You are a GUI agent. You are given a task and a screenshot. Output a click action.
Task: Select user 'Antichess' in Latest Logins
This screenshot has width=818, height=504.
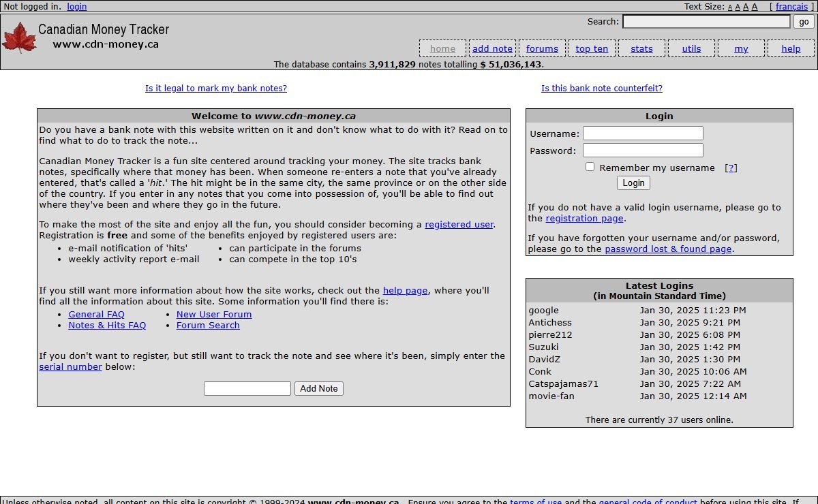coord(550,322)
